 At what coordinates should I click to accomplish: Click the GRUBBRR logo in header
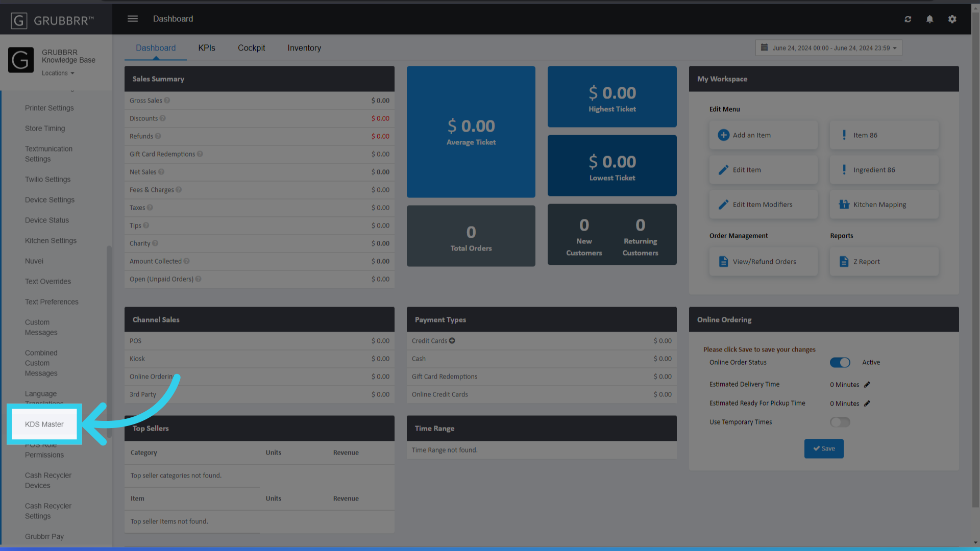(x=52, y=20)
